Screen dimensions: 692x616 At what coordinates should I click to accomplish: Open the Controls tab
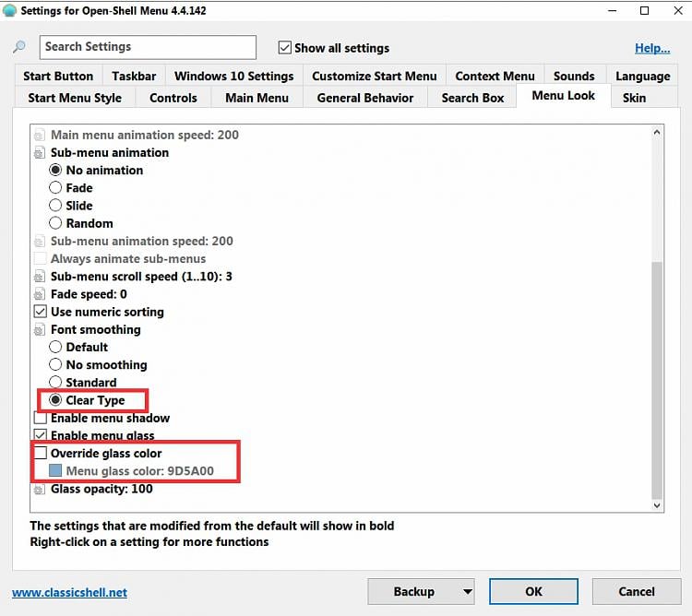pos(173,98)
